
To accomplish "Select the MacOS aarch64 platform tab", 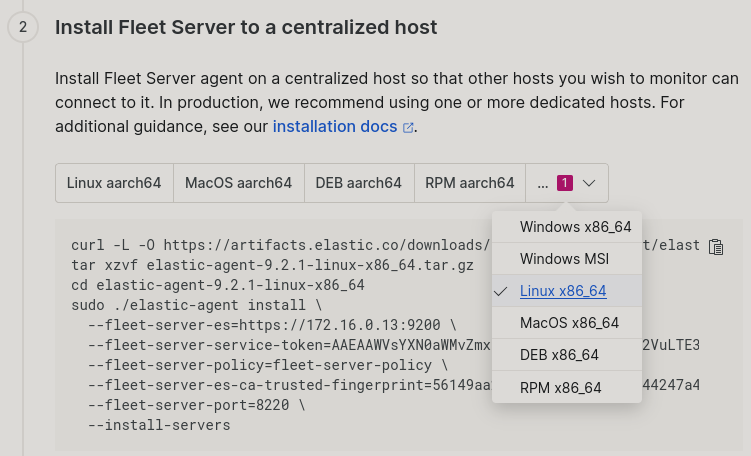I will coord(239,183).
